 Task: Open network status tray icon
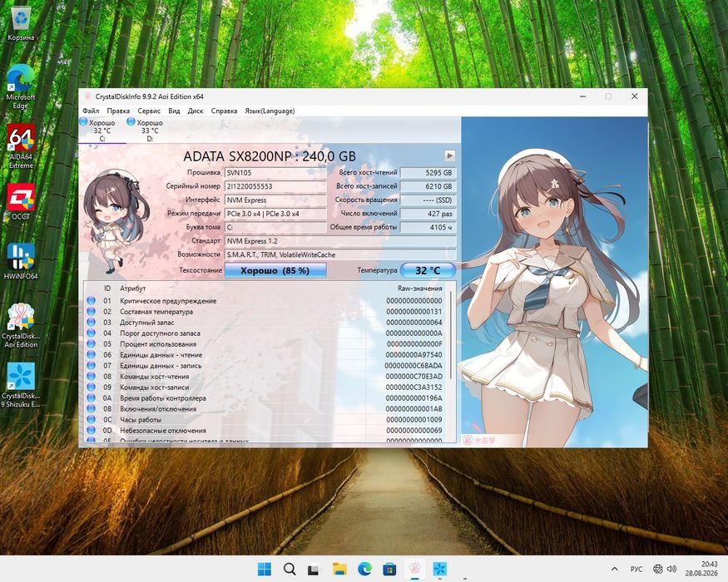tap(657, 569)
